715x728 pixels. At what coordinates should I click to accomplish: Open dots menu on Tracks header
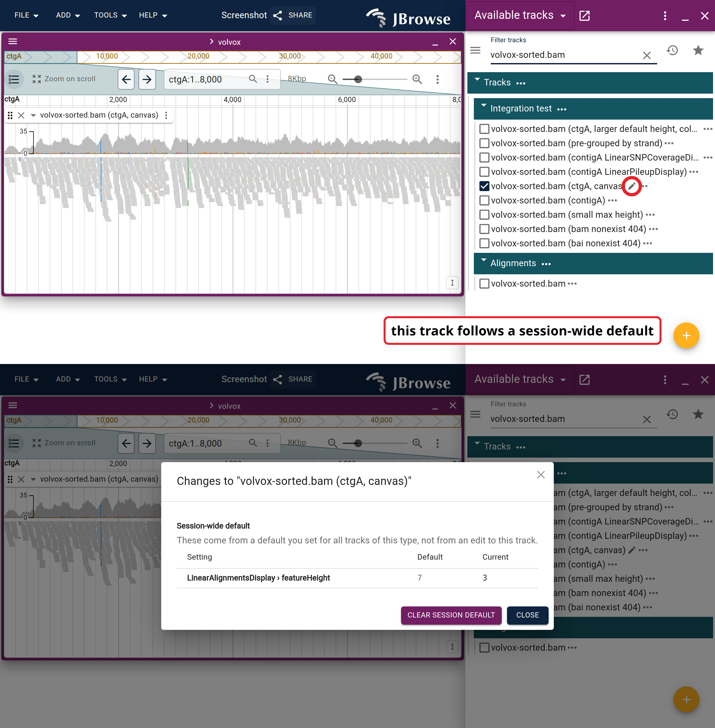(x=520, y=83)
